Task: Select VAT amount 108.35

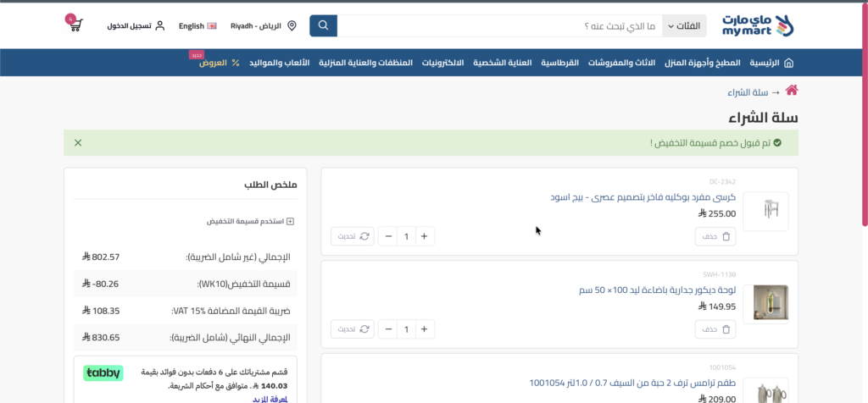Action: click(102, 311)
